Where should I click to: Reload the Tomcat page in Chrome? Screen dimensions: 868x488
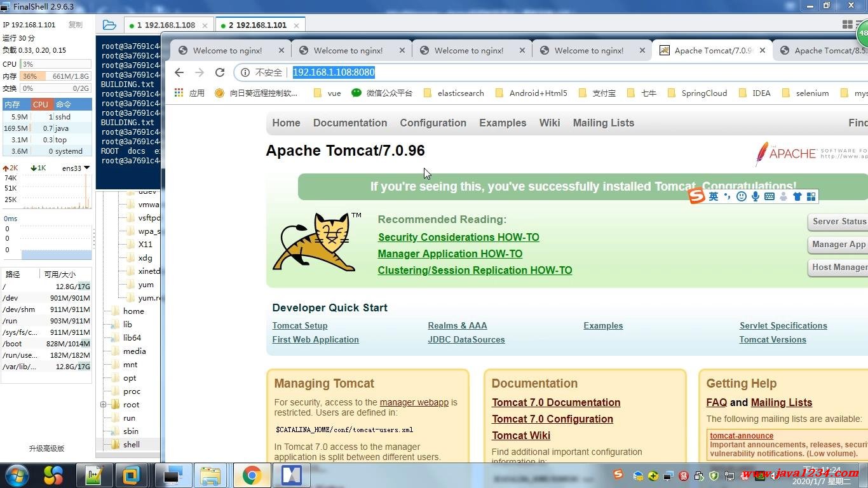pyautogui.click(x=220, y=72)
